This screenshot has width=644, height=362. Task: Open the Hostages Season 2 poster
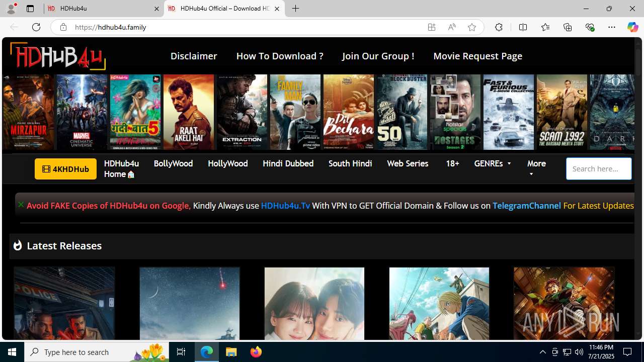(x=455, y=112)
